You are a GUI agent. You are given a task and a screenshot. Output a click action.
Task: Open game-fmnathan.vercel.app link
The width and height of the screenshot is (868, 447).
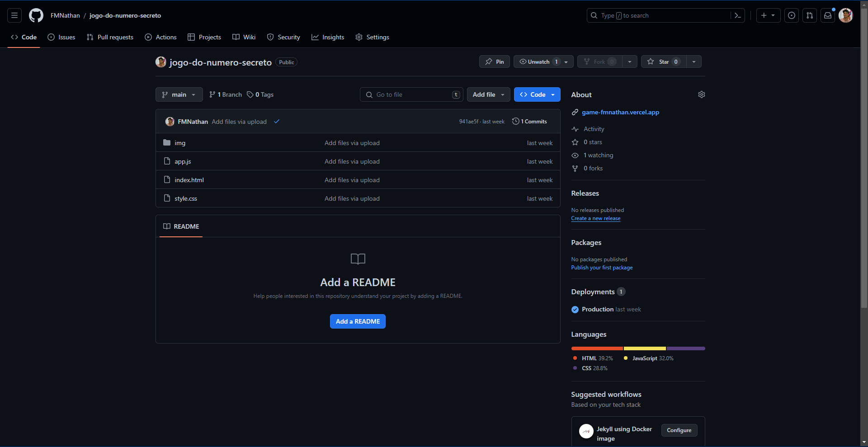pos(620,112)
